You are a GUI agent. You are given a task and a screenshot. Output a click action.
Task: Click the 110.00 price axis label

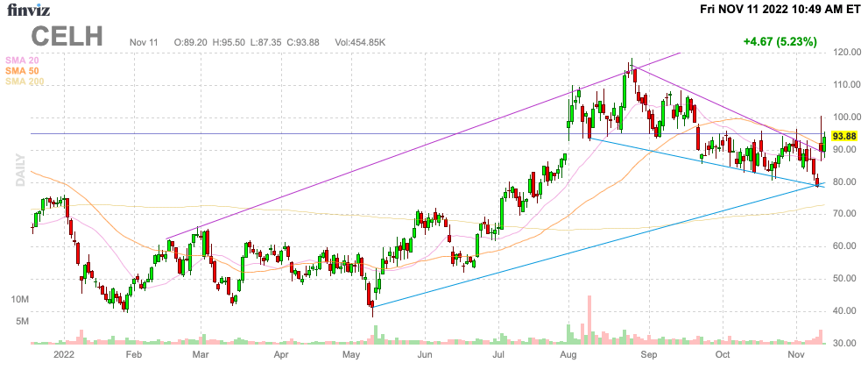[x=847, y=85]
